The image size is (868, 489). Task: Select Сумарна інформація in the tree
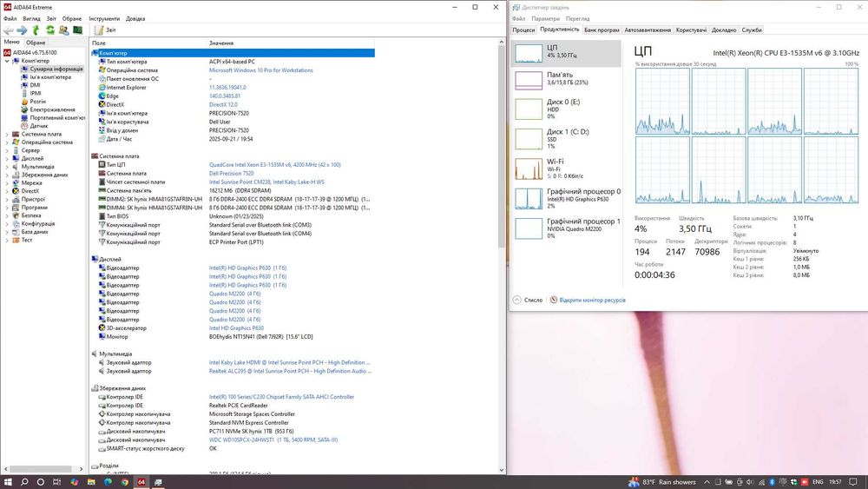pos(56,69)
